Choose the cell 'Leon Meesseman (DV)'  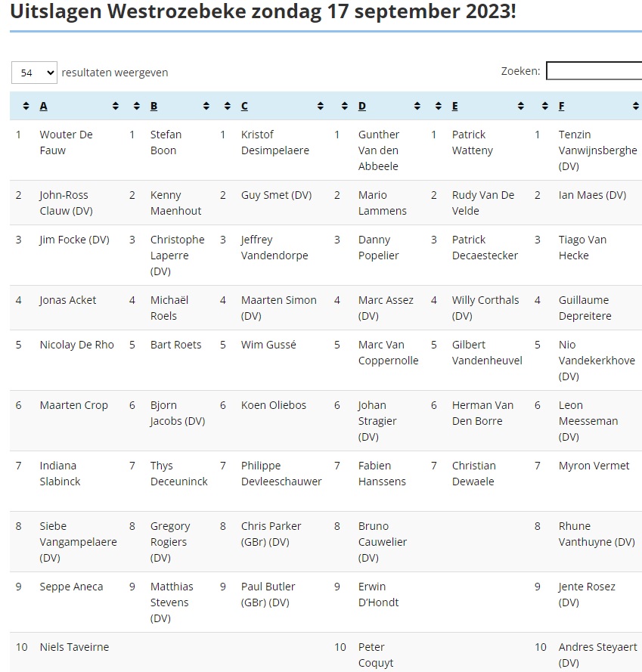pyautogui.click(x=588, y=420)
